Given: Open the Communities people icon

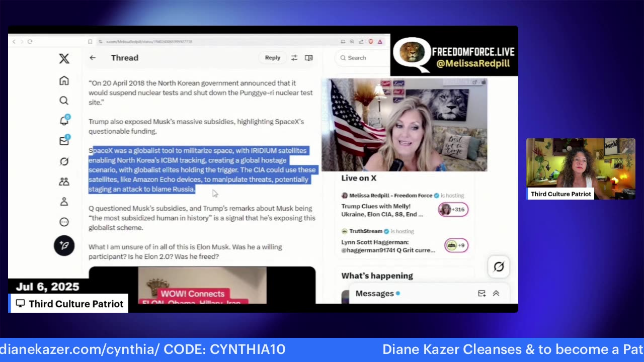Looking at the screenshot, I should [x=64, y=182].
